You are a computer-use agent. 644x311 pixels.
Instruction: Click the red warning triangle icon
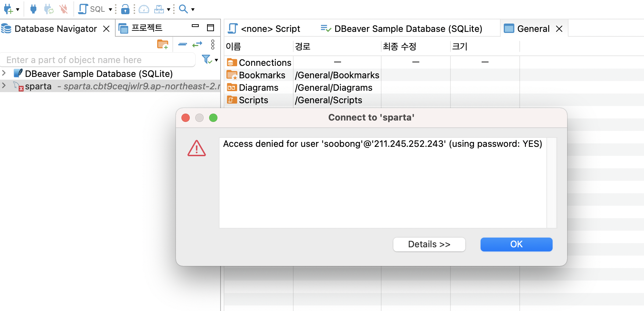tap(197, 148)
